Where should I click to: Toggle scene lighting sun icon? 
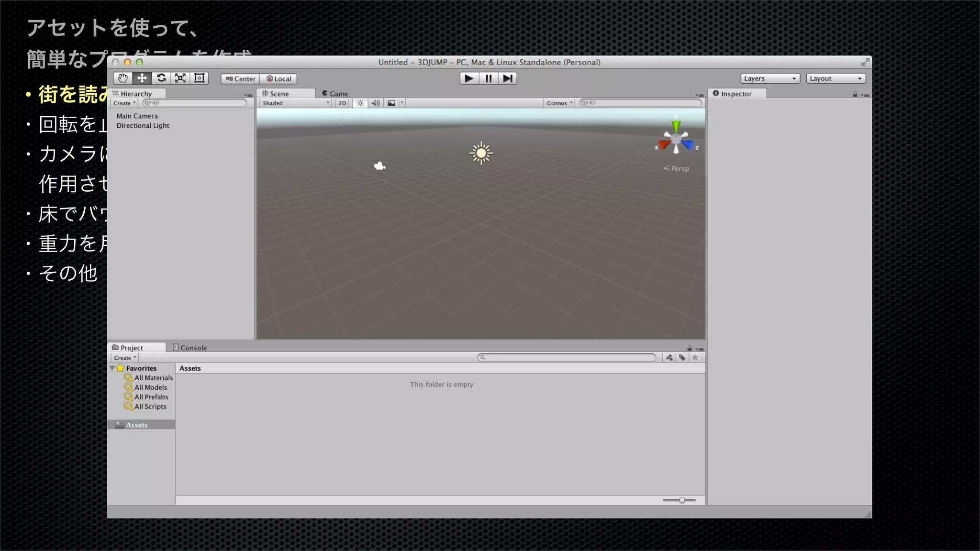click(x=360, y=103)
